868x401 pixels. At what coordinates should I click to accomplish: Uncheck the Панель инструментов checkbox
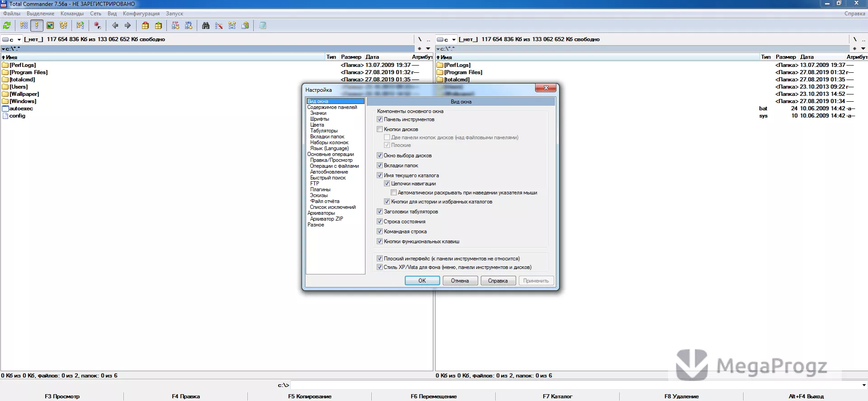(x=380, y=119)
